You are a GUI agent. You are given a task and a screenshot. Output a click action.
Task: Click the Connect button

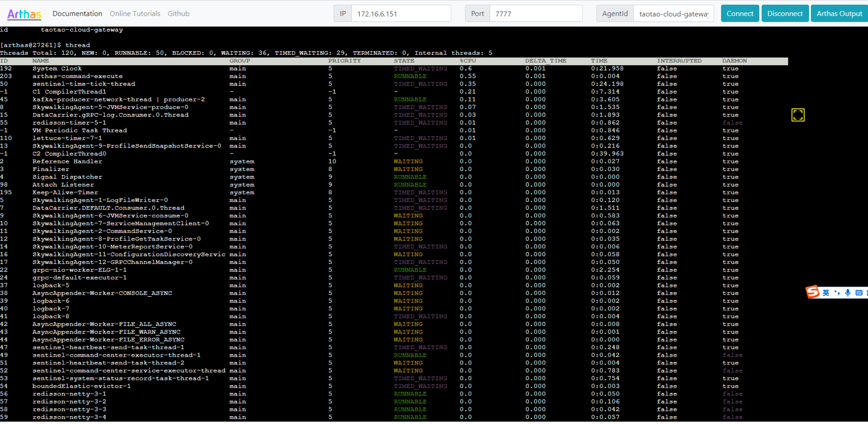pyautogui.click(x=740, y=13)
